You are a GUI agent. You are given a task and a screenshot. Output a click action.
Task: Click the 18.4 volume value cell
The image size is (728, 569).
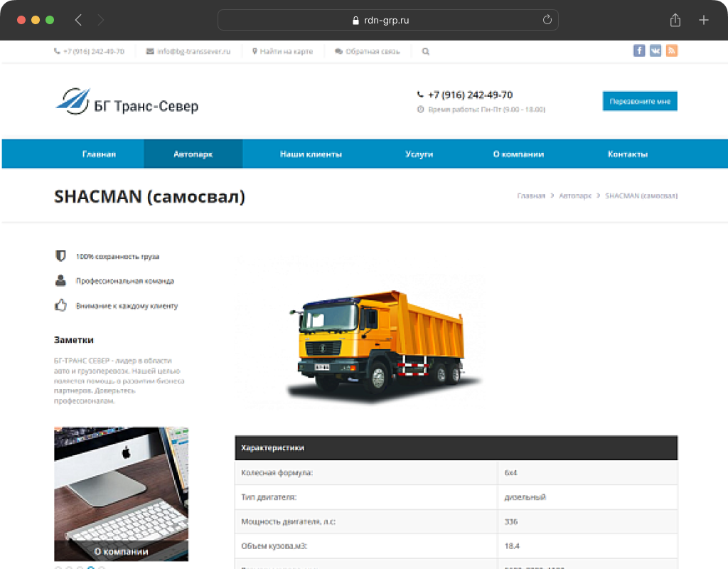[587, 546]
